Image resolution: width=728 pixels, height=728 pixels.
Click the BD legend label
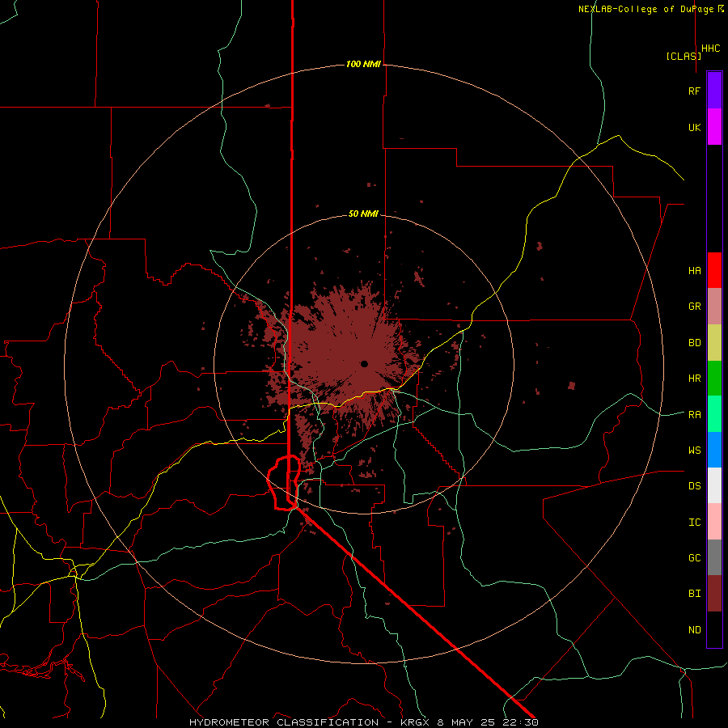694,343
